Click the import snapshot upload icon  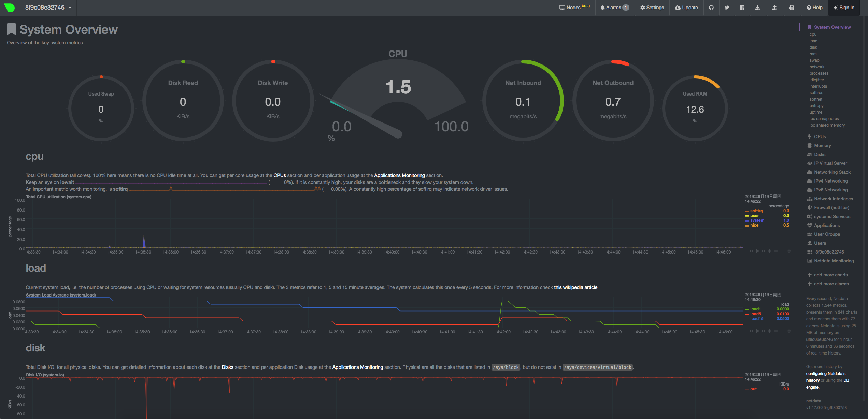[x=775, y=8]
